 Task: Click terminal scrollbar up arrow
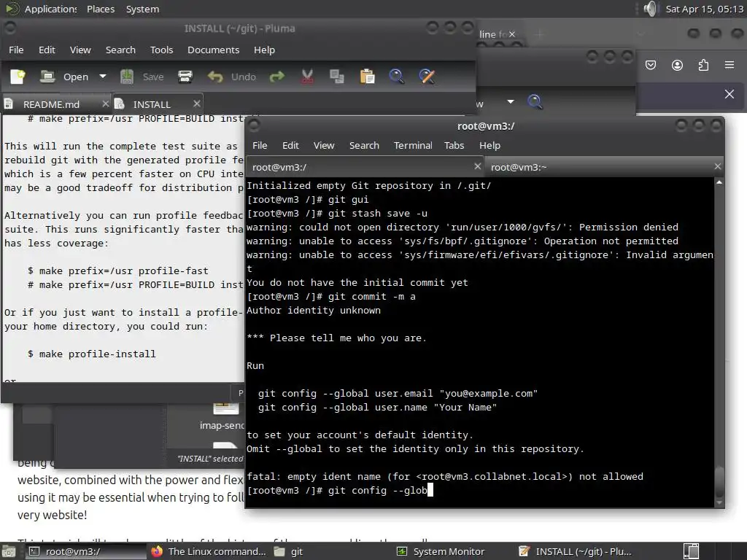pos(719,182)
